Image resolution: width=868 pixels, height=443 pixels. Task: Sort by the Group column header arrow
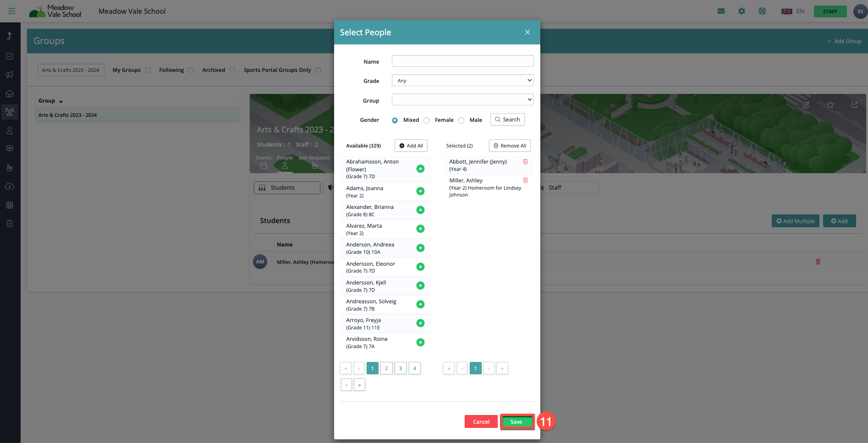60,101
